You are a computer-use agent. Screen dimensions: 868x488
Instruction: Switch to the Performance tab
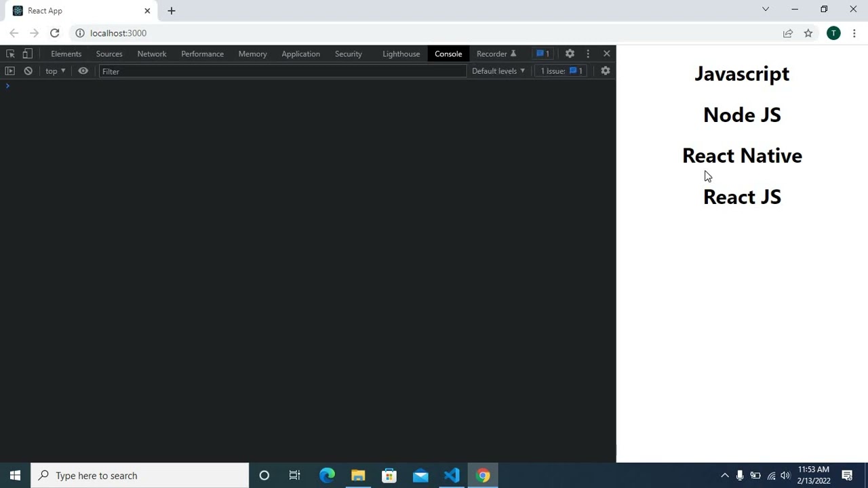pyautogui.click(x=202, y=54)
